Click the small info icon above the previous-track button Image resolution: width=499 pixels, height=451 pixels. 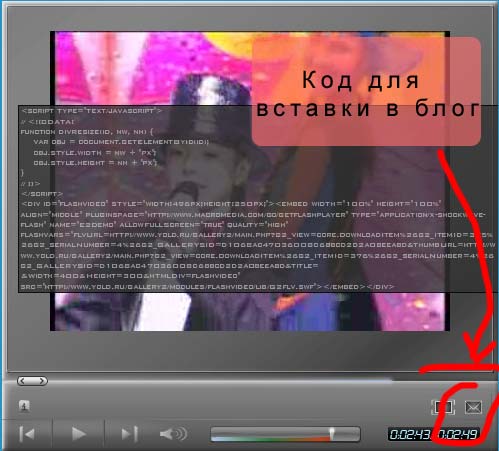point(24,406)
